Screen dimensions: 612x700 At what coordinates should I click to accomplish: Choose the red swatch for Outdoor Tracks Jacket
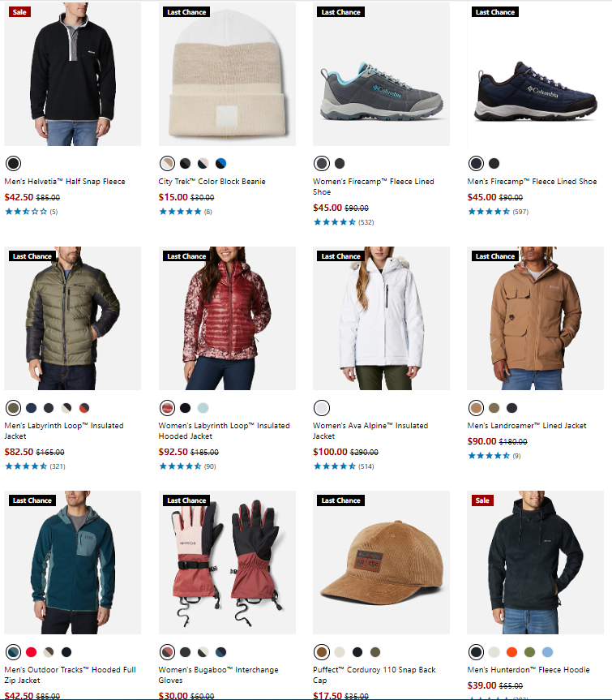tap(31, 652)
